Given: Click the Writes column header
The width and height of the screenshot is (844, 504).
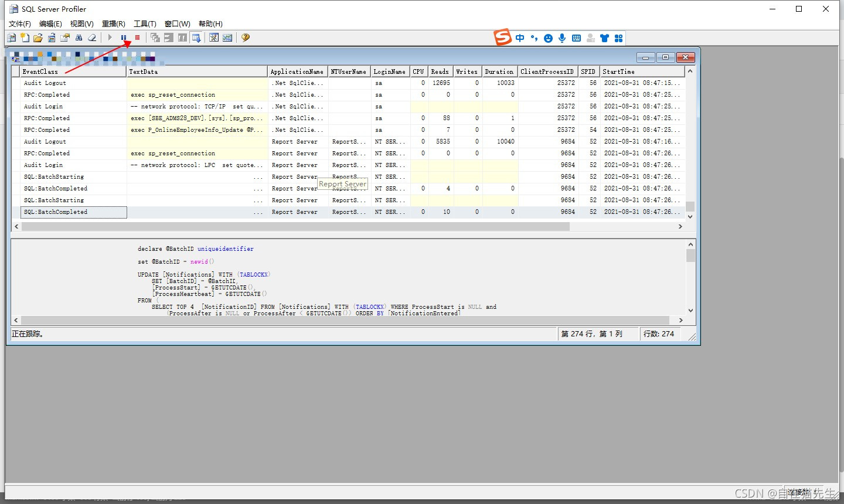Looking at the screenshot, I should pos(468,71).
